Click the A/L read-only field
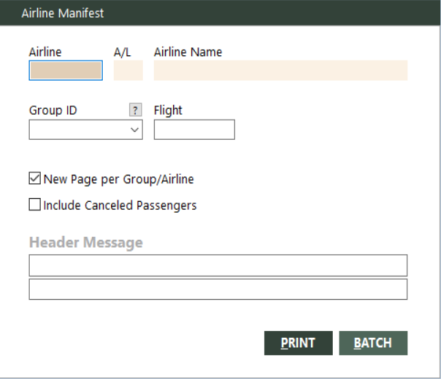This screenshot has height=379, width=441. click(x=128, y=70)
